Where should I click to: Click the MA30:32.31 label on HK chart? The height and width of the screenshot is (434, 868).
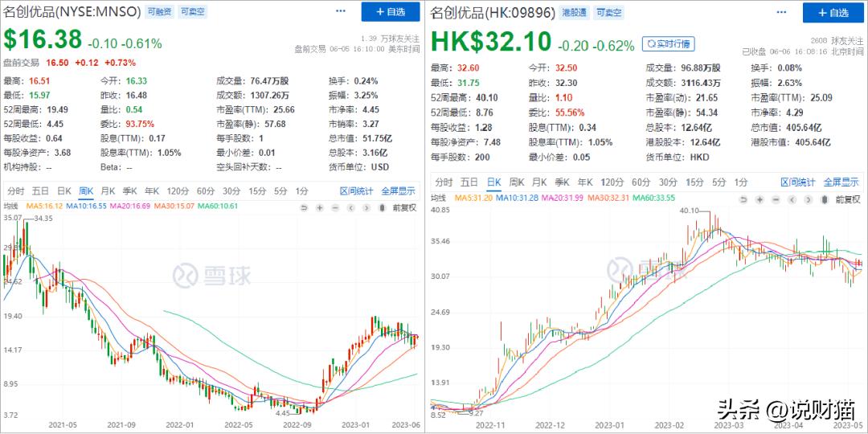(608, 198)
